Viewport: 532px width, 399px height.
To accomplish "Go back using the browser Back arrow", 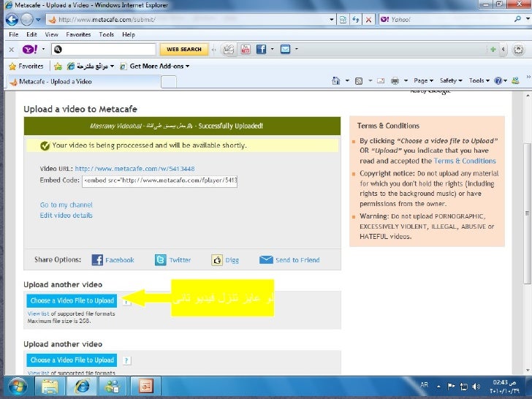I will pyautogui.click(x=12, y=19).
